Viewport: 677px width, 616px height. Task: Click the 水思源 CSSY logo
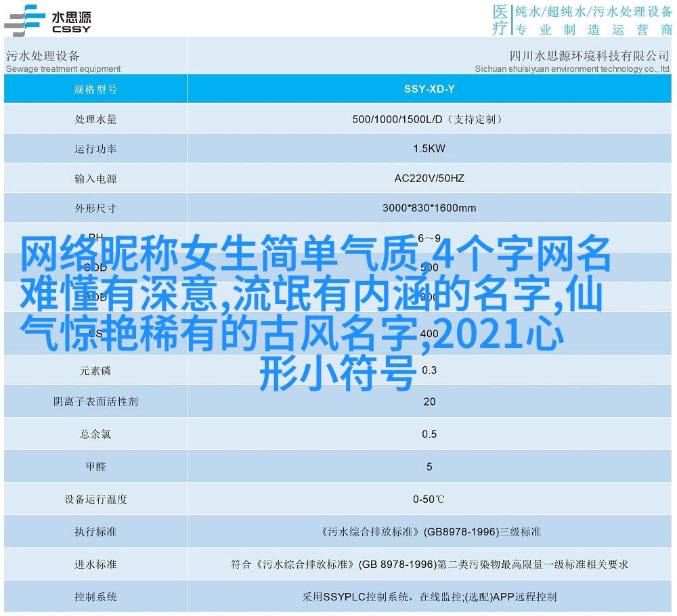coord(47,20)
